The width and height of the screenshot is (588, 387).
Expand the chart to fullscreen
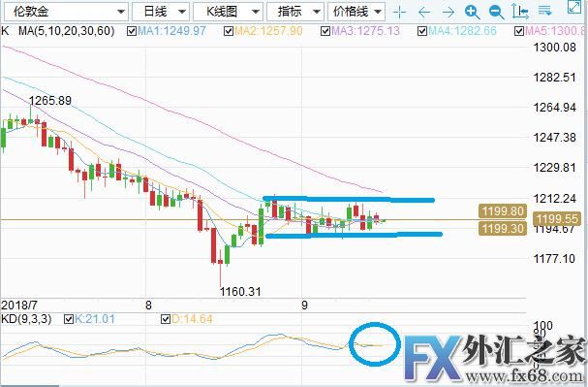(574, 7)
